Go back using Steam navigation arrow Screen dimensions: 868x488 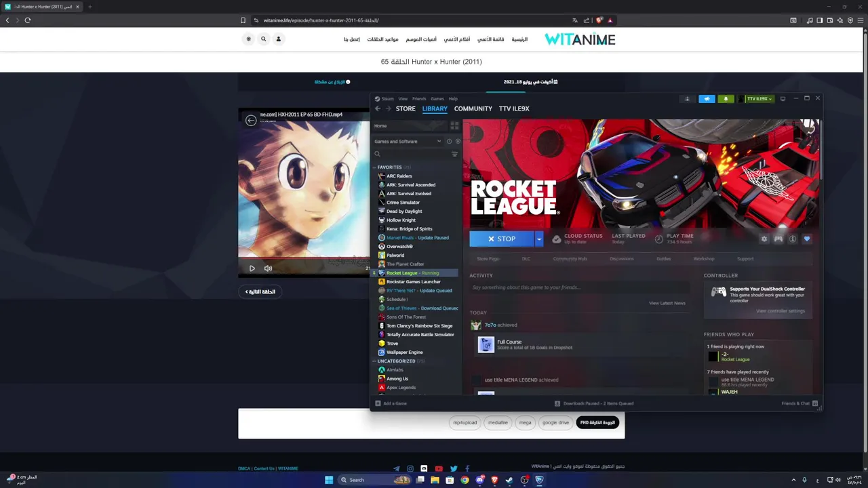point(378,108)
